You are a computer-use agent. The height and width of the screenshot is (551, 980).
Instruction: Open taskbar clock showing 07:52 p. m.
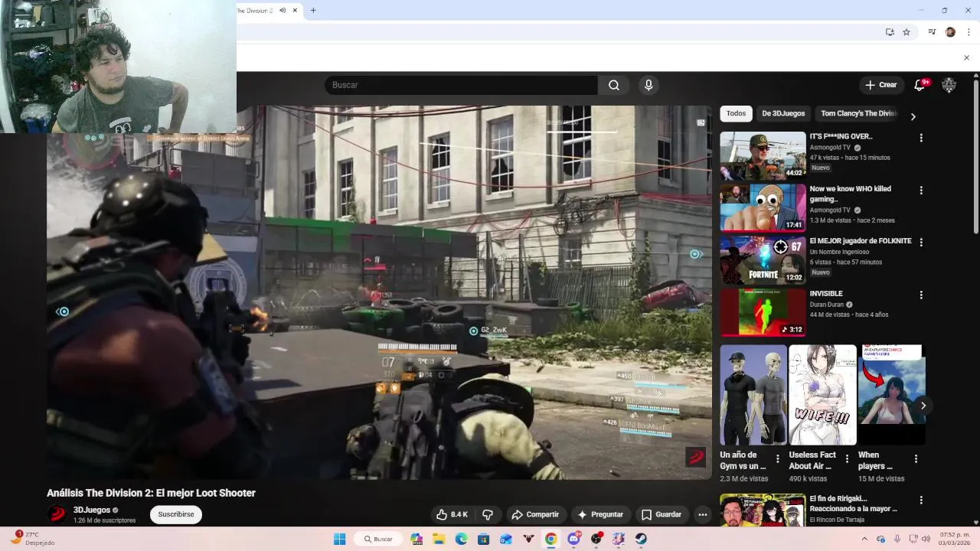(x=954, y=539)
